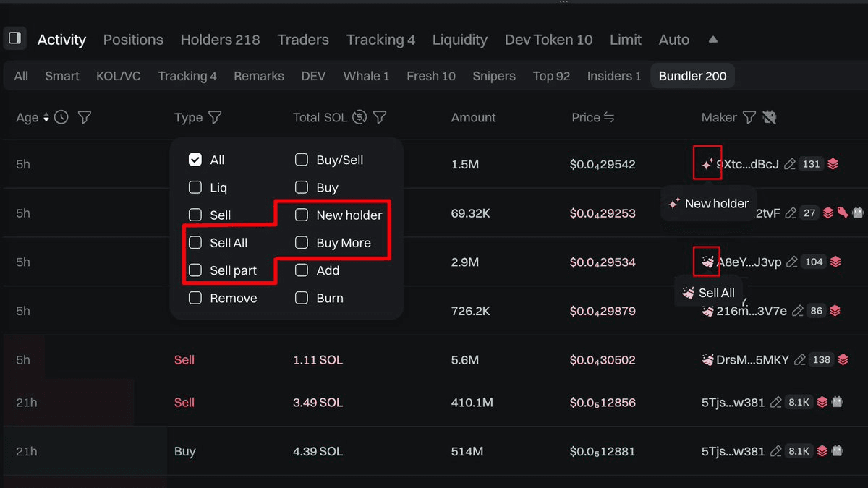
Task: Open the Type column filter
Action: coord(215,117)
